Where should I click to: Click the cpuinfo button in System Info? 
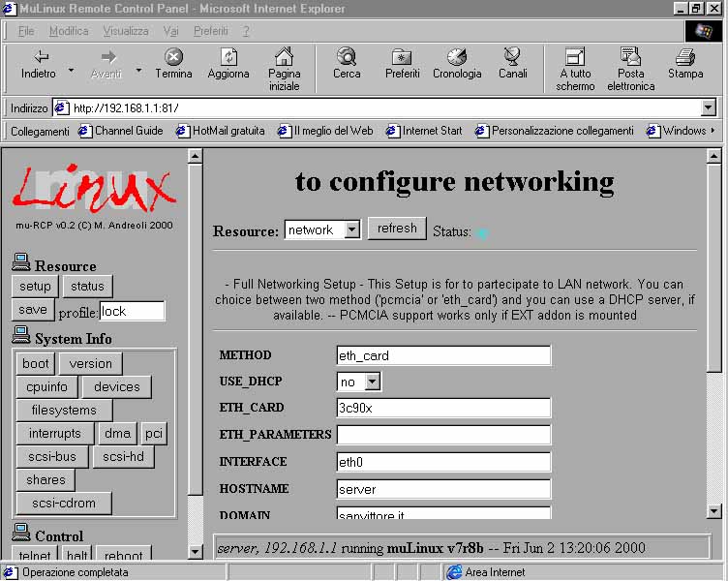point(45,387)
